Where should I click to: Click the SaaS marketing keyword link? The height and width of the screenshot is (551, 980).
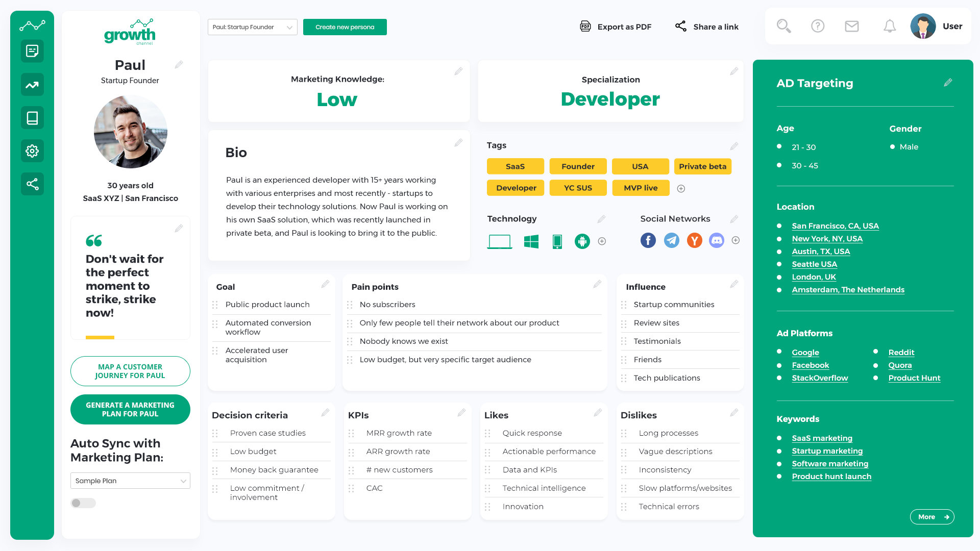point(822,438)
